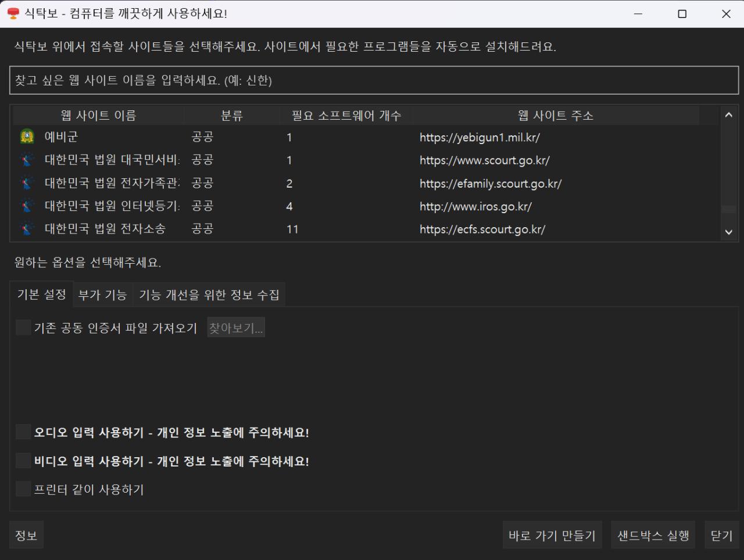Click the 대한민국 법원 전자소송 row icon
Screen dimensions: 744x560
click(x=27, y=229)
